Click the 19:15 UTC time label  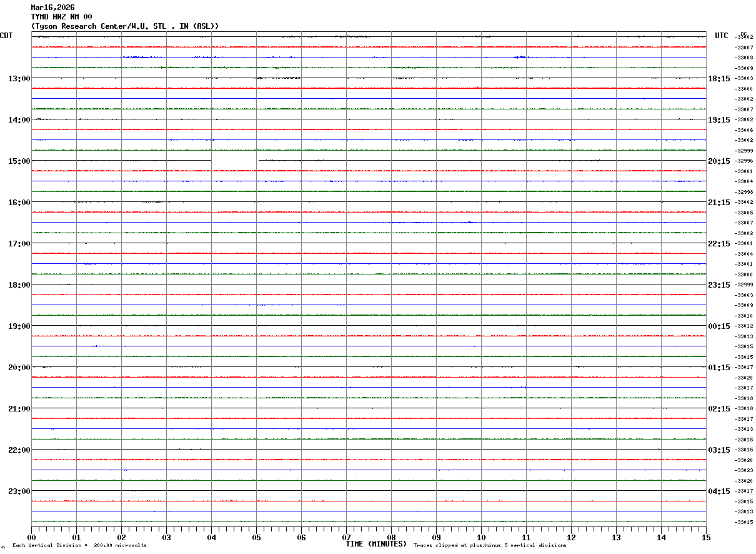pyautogui.click(x=719, y=120)
